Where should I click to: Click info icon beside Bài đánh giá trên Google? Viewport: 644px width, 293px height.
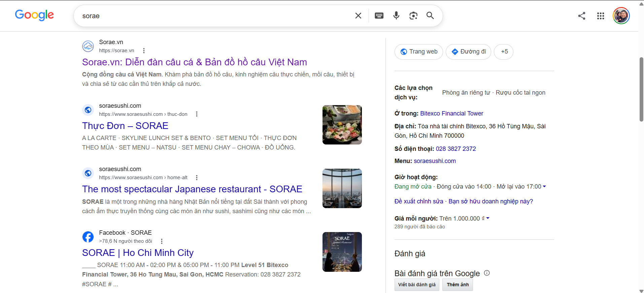click(x=487, y=273)
